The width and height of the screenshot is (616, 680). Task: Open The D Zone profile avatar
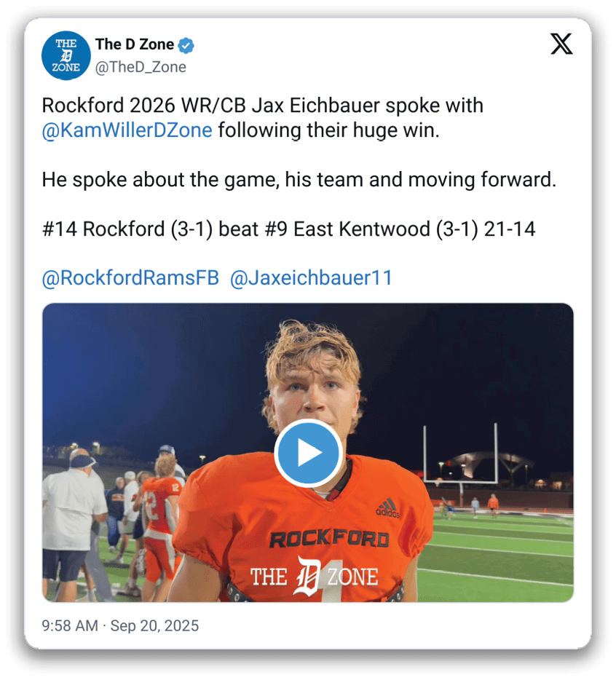pyautogui.click(x=66, y=55)
